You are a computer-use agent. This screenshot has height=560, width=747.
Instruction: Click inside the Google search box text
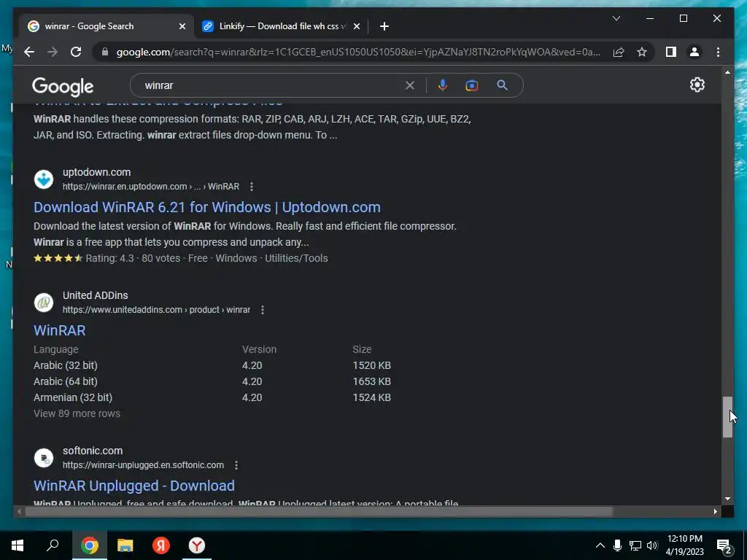coord(271,85)
